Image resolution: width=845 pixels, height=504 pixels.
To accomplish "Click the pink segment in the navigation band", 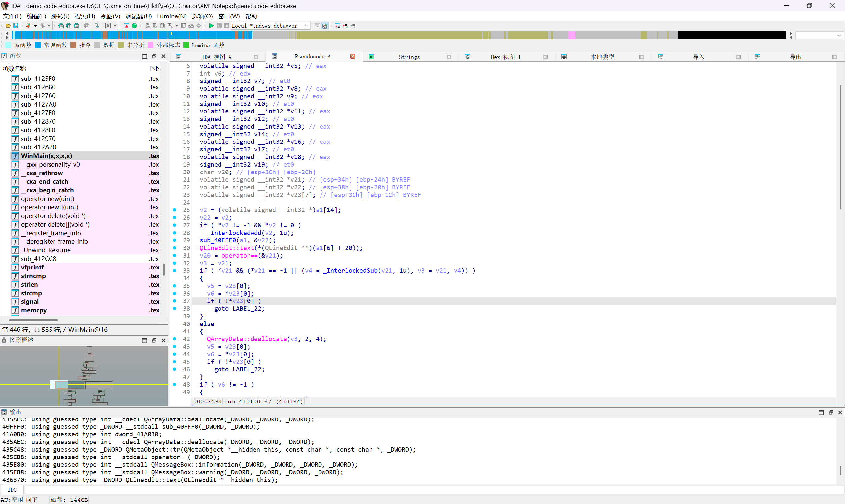I will click(571, 35).
